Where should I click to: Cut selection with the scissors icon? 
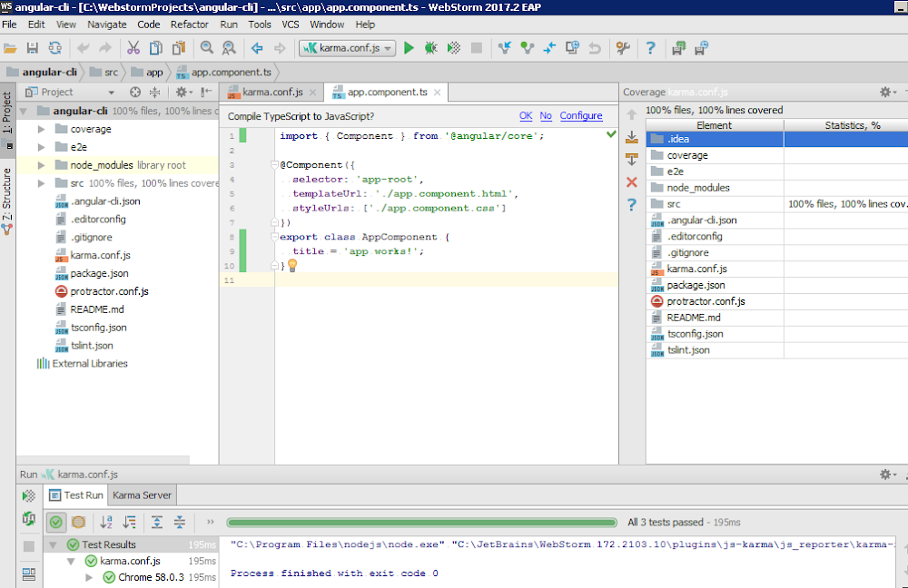pos(133,49)
